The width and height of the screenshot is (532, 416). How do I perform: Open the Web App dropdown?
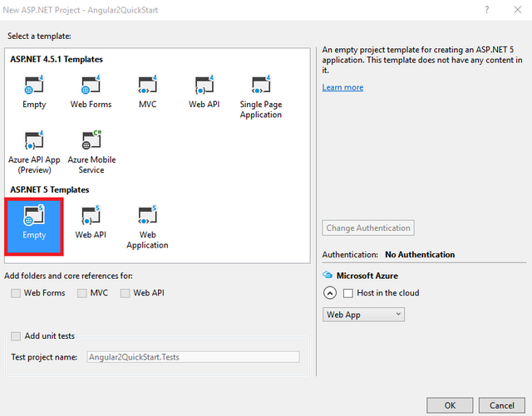click(363, 315)
